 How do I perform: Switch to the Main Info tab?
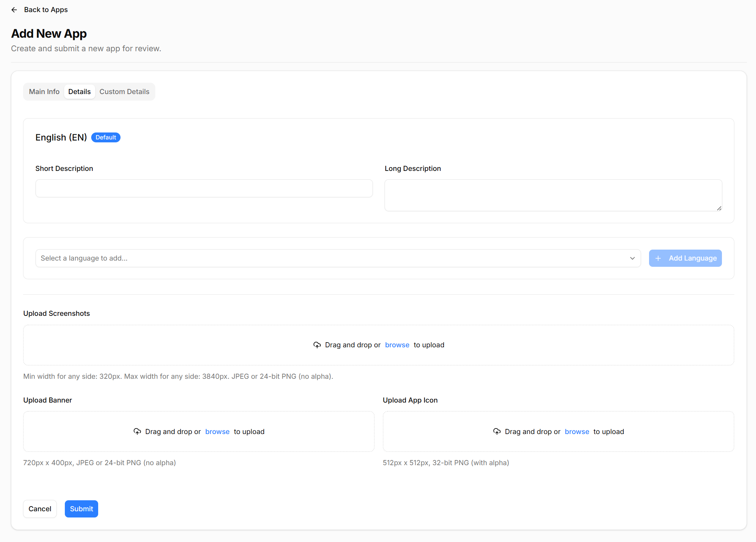point(44,91)
